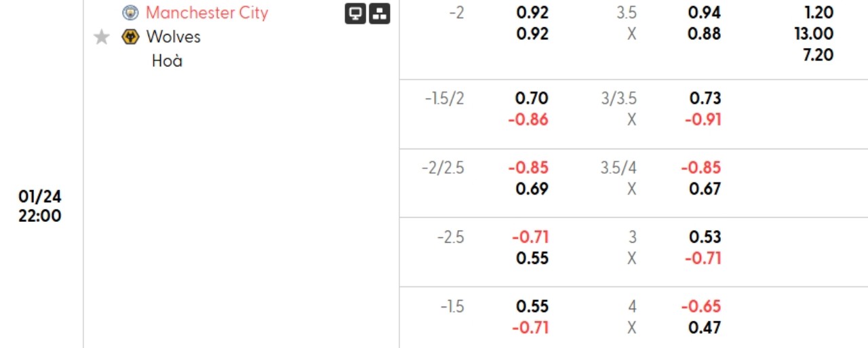Open the Wolves team link
Image resolution: width=868 pixels, height=348 pixels.
pos(173,37)
